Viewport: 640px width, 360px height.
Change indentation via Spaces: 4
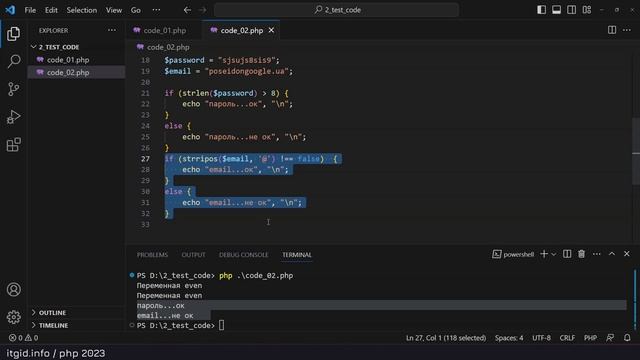[x=509, y=338]
